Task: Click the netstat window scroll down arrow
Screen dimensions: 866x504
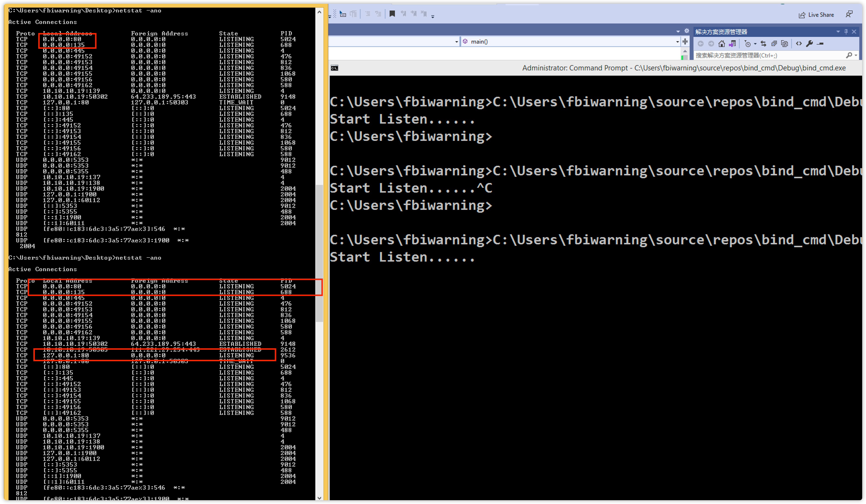Action: tap(319, 498)
